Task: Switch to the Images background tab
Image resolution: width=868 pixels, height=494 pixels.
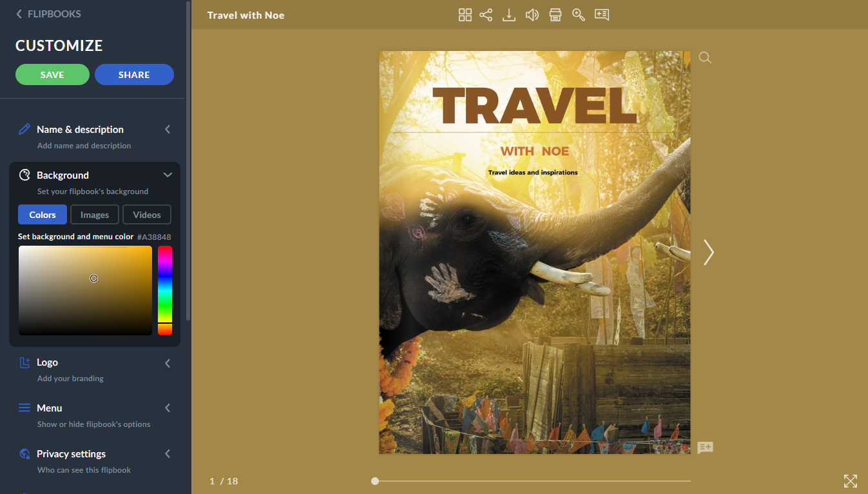Action: pyautogui.click(x=95, y=215)
